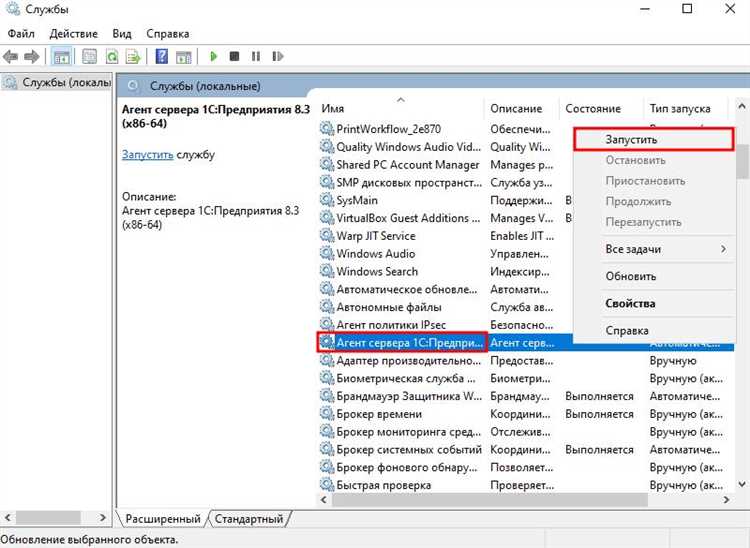The image size is (750, 548).
Task: Click the Refresh toolbar icon
Action: [x=112, y=57]
